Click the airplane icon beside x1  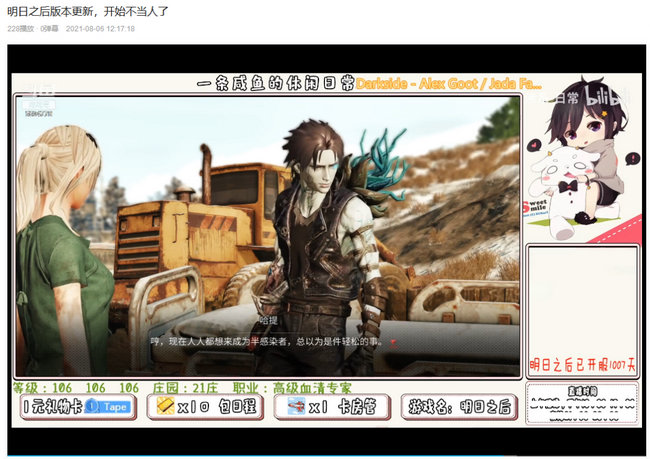[x=296, y=406]
